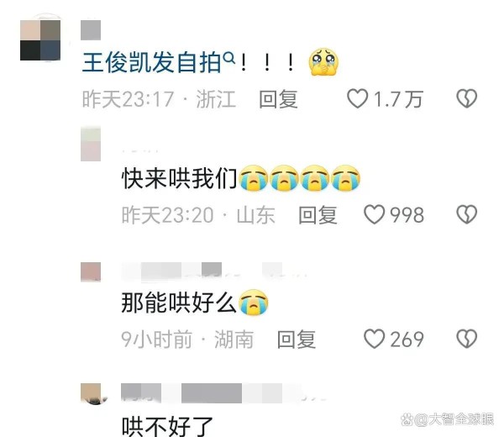Image resolution: width=504 pixels, height=437 pixels.
Task: Open search icon beside 王俊凯发自拍
Action: (228, 58)
